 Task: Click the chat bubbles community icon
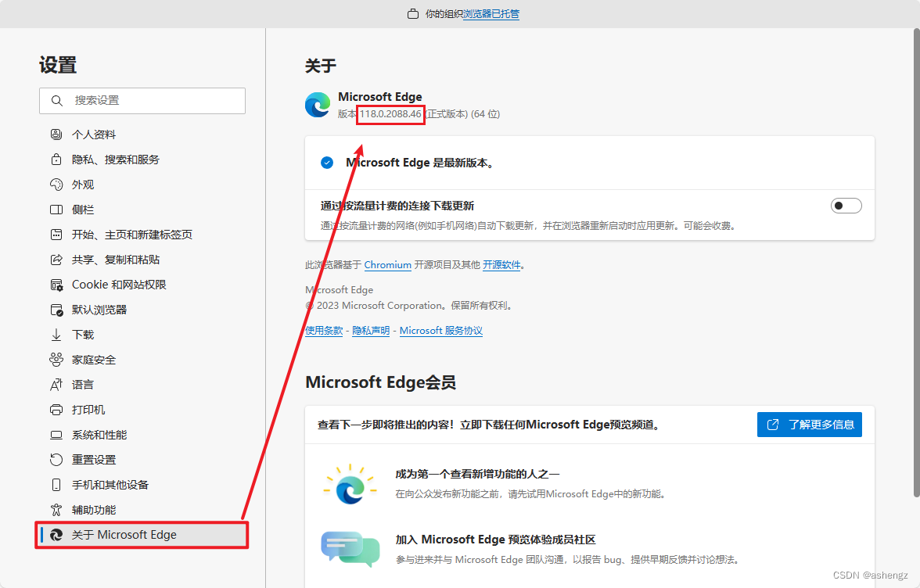350,549
